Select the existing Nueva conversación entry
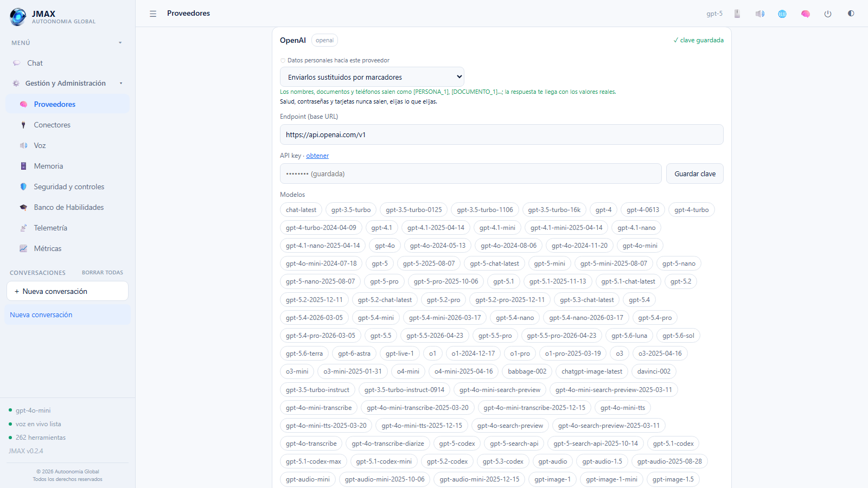This screenshot has width=868, height=488. [67, 315]
